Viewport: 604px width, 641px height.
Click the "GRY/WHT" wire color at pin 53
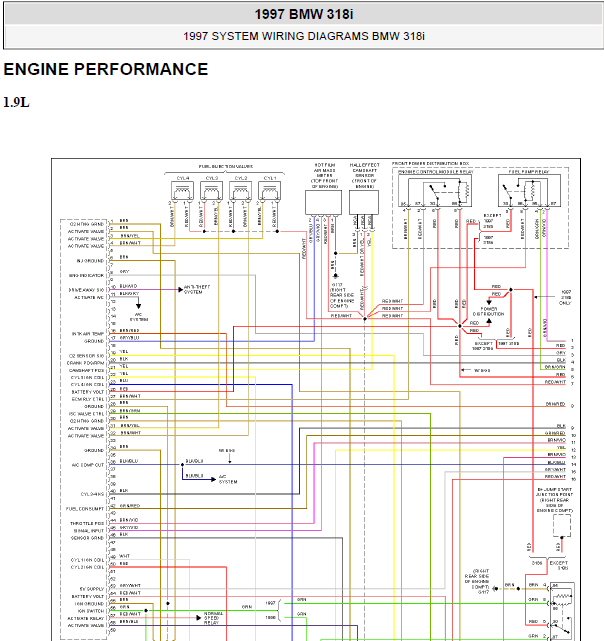pos(130,586)
